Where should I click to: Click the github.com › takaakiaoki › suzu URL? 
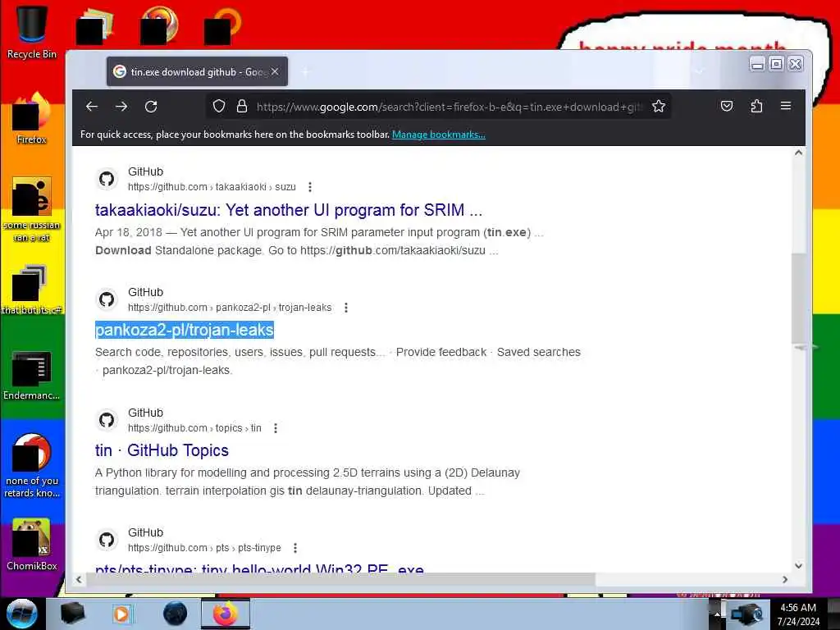click(x=212, y=187)
